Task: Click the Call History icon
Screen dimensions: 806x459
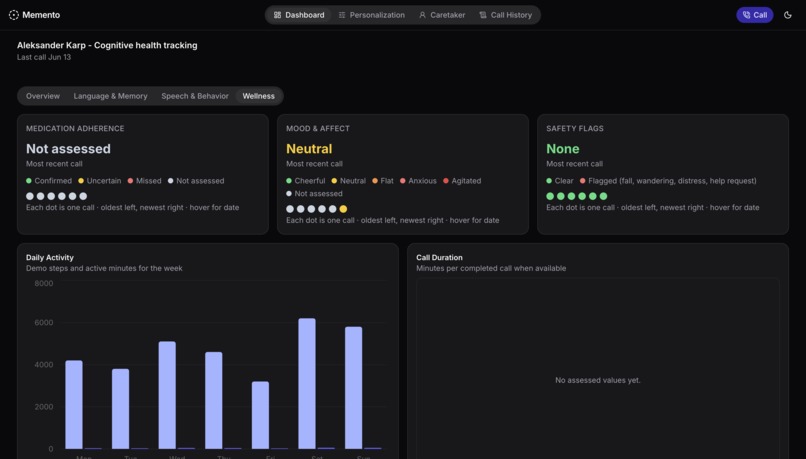Action: [483, 15]
